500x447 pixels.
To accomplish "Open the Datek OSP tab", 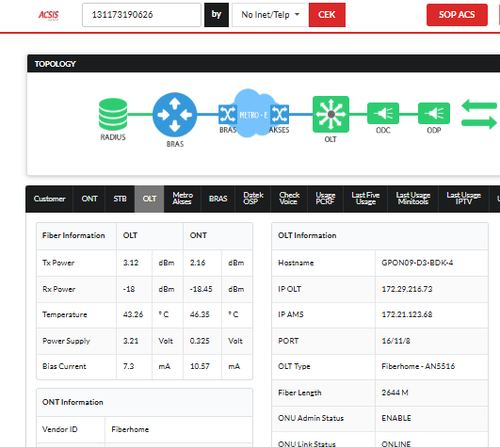I will tap(253, 199).
